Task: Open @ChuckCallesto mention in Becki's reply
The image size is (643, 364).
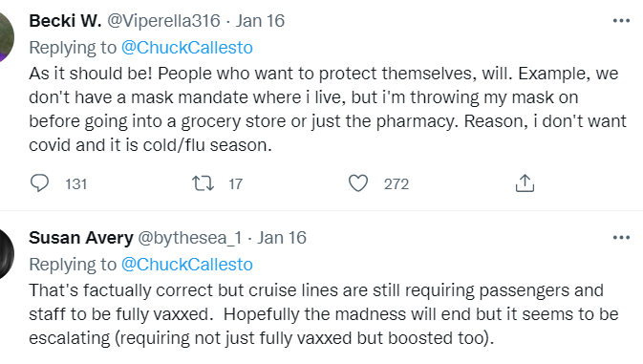Action: [187, 48]
